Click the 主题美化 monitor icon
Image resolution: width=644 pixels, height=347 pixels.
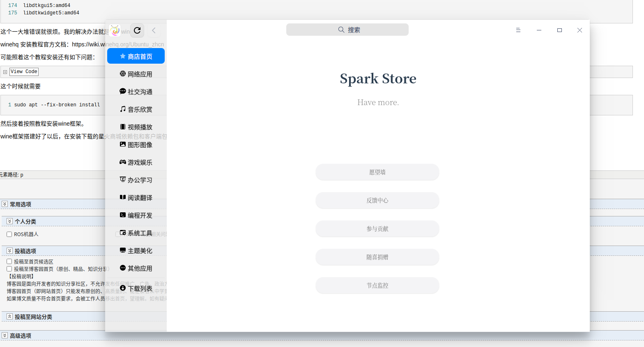[x=122, y=250]
